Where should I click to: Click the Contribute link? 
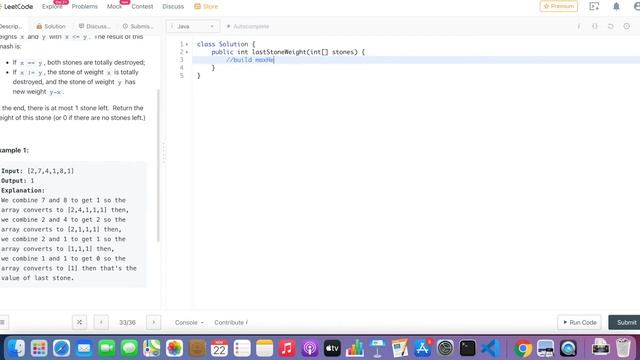pyautogui.click(x=231, y=322)
